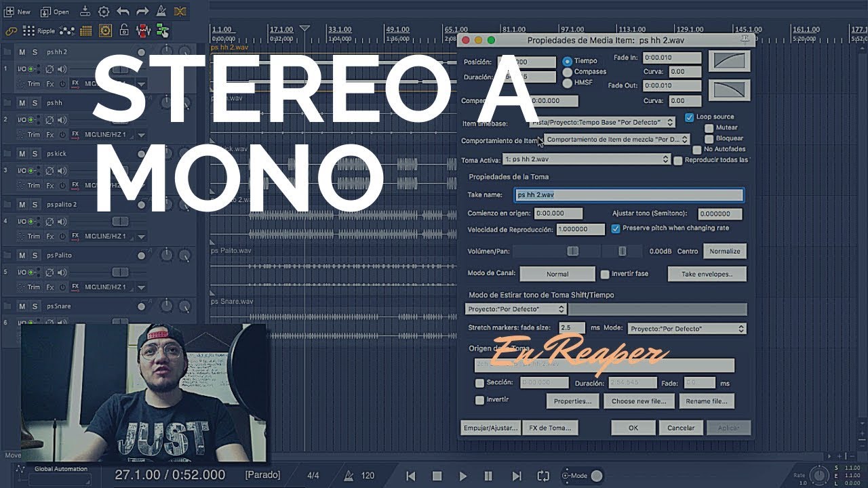
Task: Toggle phase icon on ps hh 2 track
Action: tap(49, 69)
